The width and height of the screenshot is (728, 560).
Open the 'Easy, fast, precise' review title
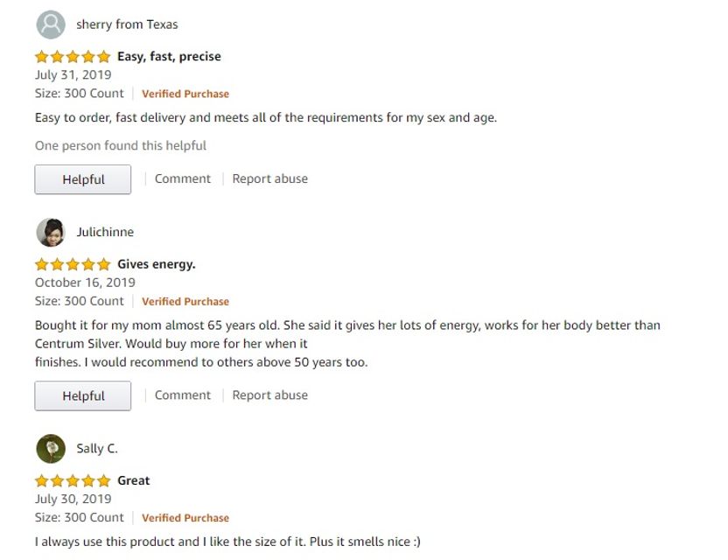pos(169,57)
